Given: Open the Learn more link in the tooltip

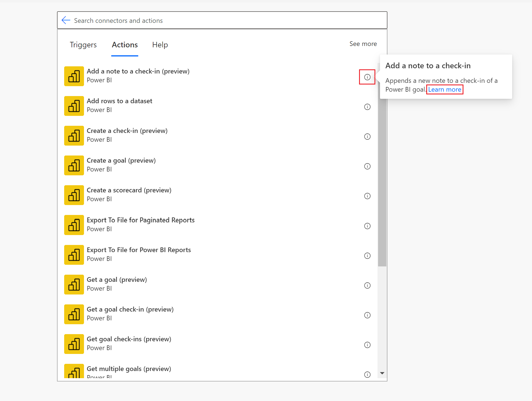Looking at the screenshot, I should coord(444,89).
